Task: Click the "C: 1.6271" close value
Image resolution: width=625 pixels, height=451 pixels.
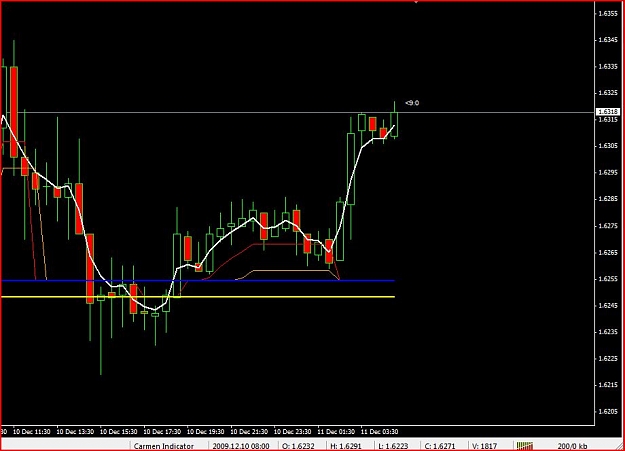Action: coord(442,446)
